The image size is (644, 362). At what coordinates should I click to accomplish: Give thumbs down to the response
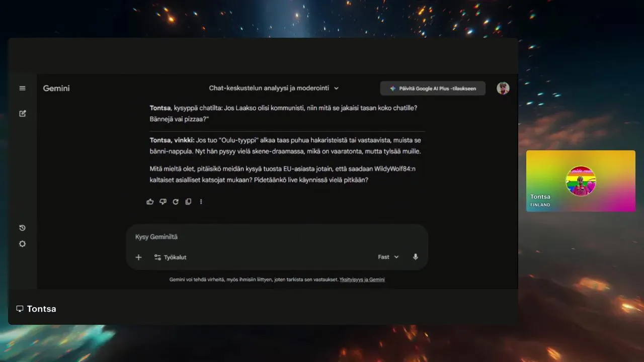163,202
